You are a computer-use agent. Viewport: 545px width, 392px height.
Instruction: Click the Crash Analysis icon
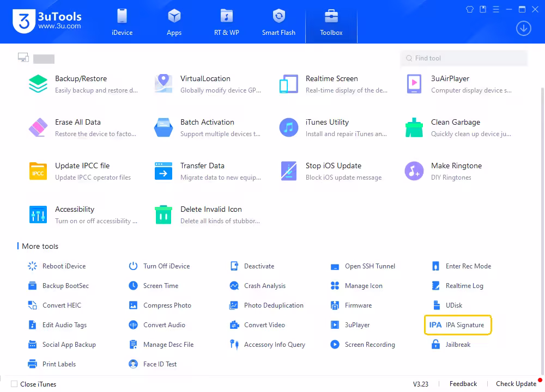[234, 286]
